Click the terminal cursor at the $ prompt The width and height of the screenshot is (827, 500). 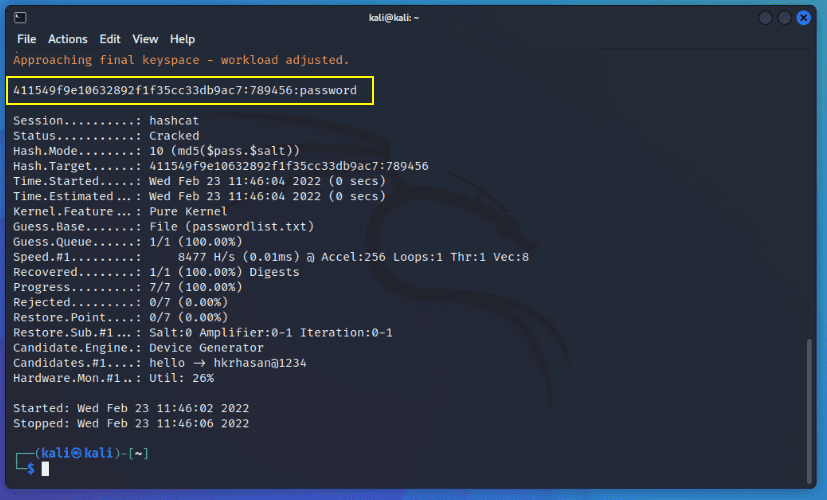tap(45, 469)
